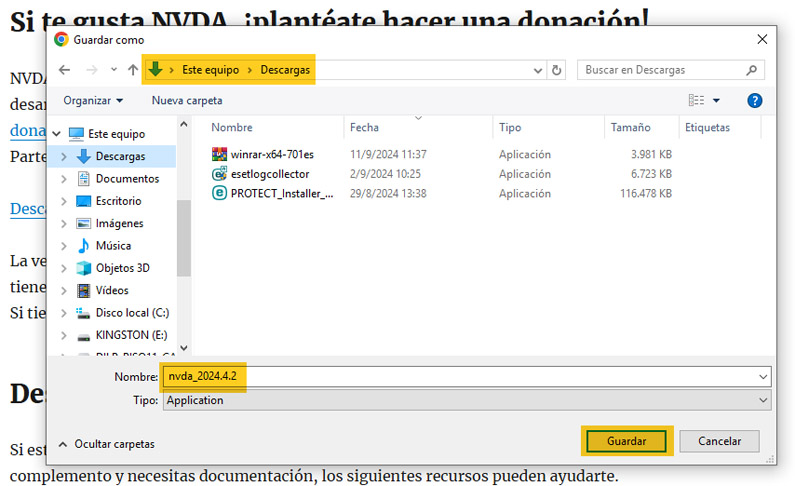Click the green download arrow in the address bar
The height and width of the screenshot is (486, 795).
[156, 69]
